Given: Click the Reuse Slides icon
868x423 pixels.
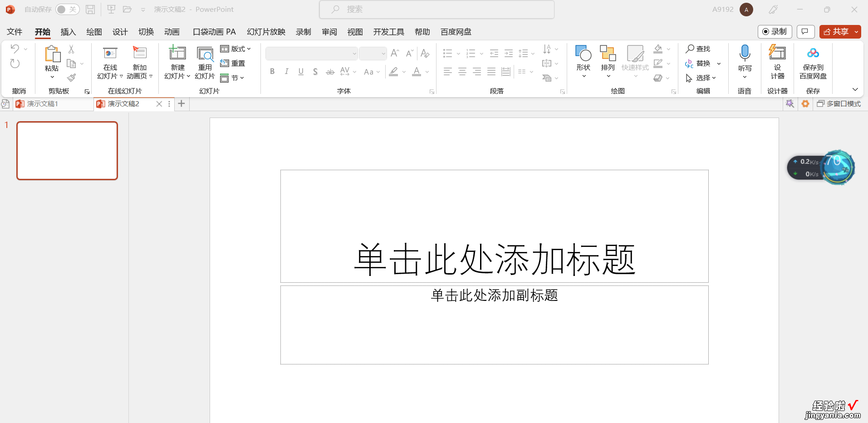Looking at the screenshot, I should click(x=205, y=54).
